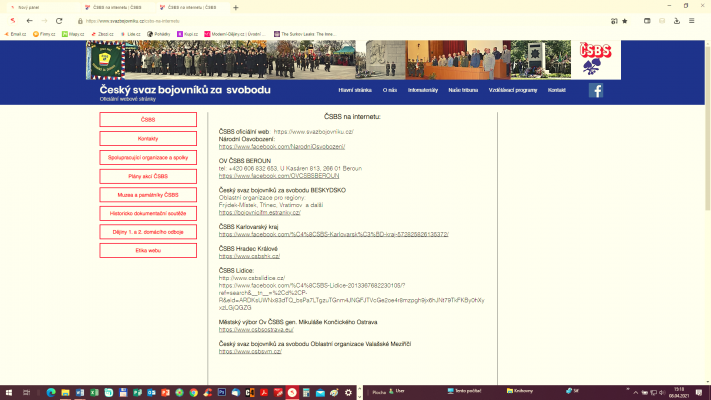Click the ČSBS logo in the banner
Image resolution: width=711 pixels, height=400 pixels.
[x=595, y=60]
